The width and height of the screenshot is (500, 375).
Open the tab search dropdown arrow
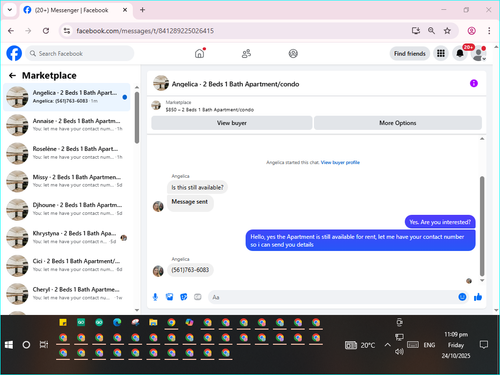(x=10, y=10)
